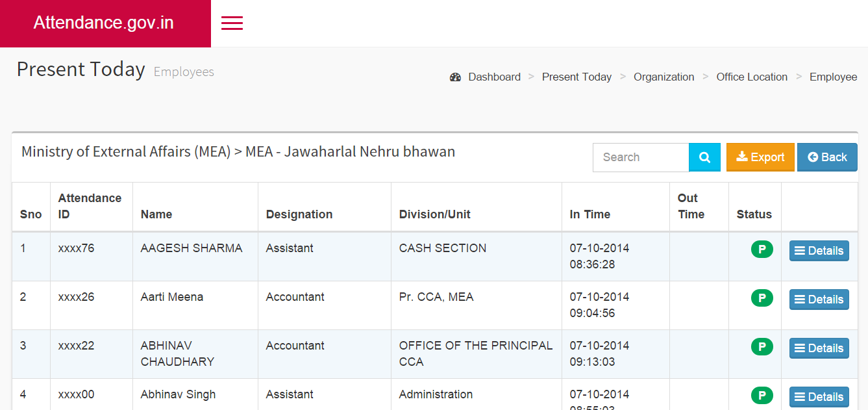868x410 pixels.
Task: Open the hamburger menu icon
Action: coord(232,23)
